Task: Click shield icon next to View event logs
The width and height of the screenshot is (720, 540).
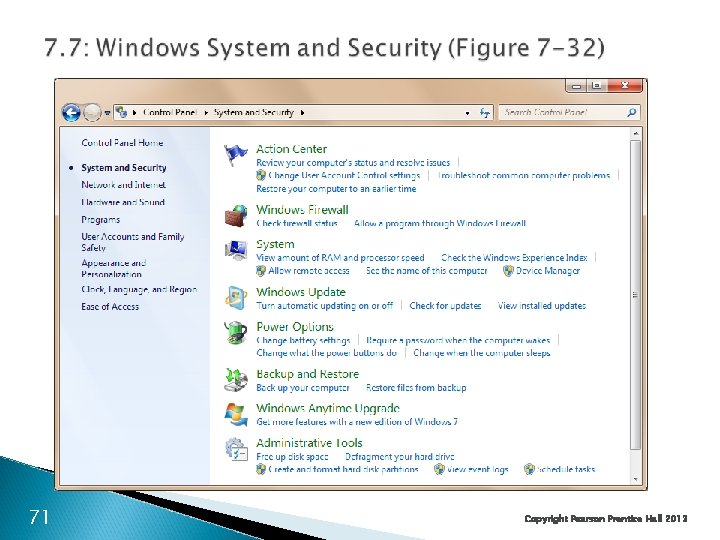Action: [x=439, y=469]
